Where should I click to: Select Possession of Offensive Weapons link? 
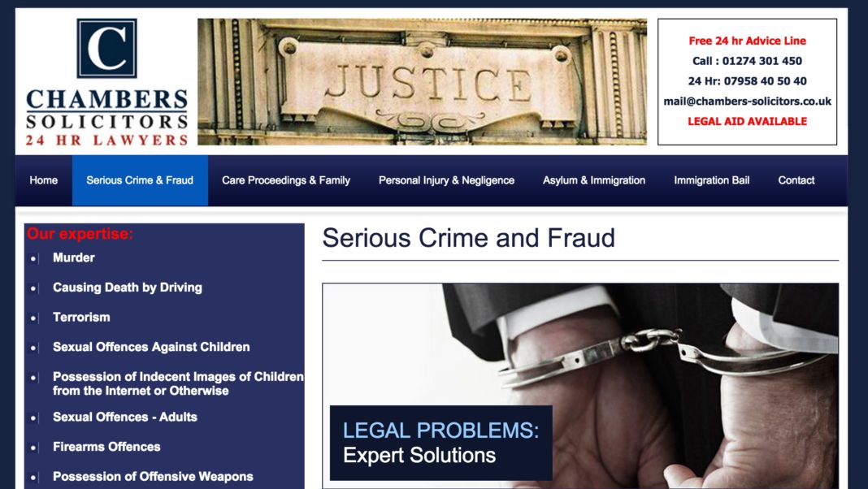click(x=153, y=477)
